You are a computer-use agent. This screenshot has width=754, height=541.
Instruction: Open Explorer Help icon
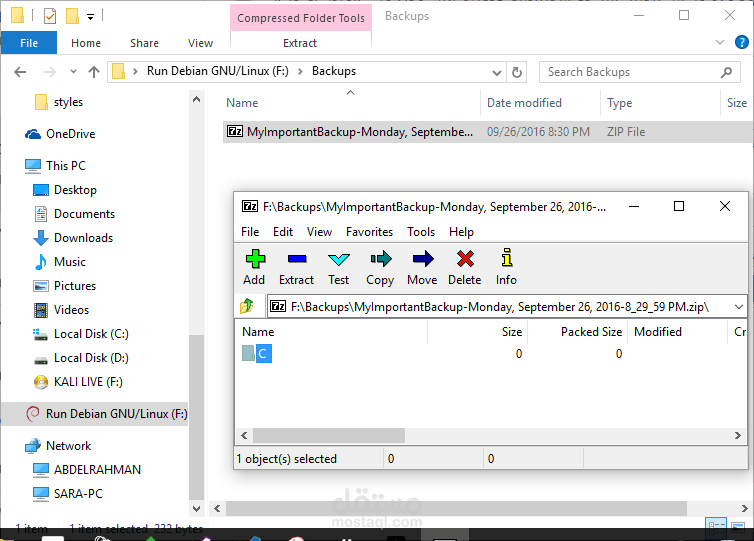click(x=742, y=42)
